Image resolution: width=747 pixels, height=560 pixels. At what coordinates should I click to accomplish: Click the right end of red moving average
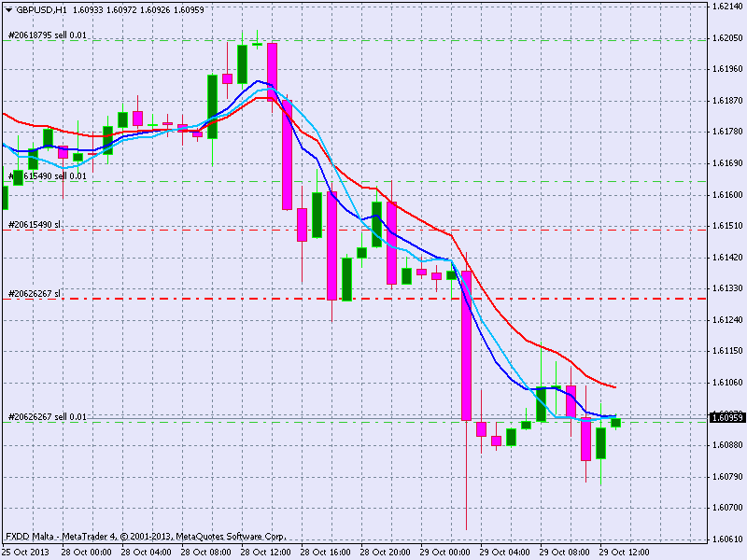tap(612, 385)
